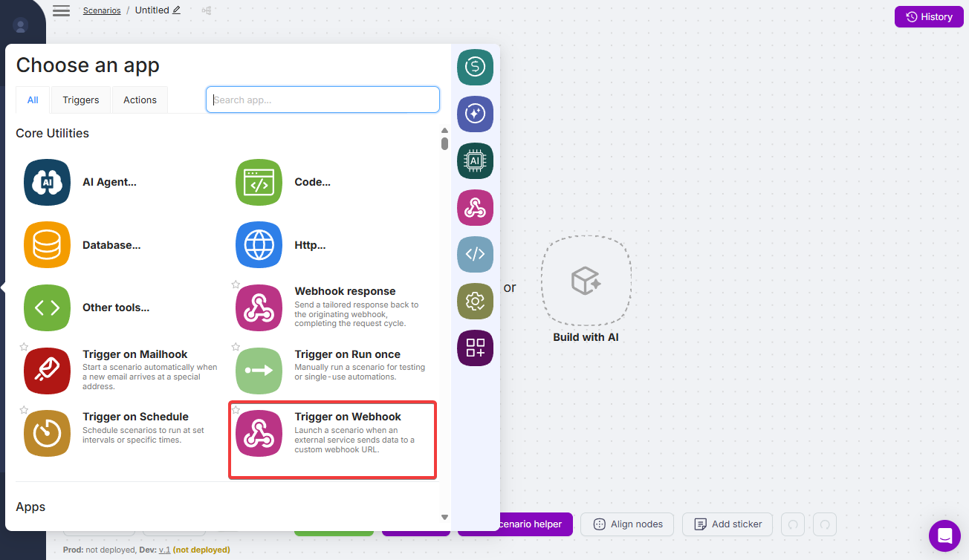Click the pink webhook icon in side strip

click(475, 208)
